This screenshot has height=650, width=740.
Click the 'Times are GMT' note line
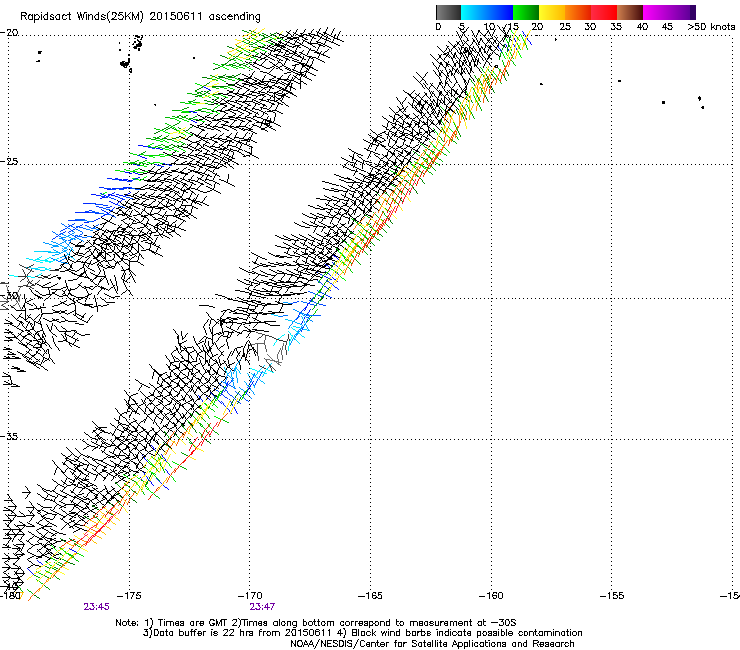[316, 623]
